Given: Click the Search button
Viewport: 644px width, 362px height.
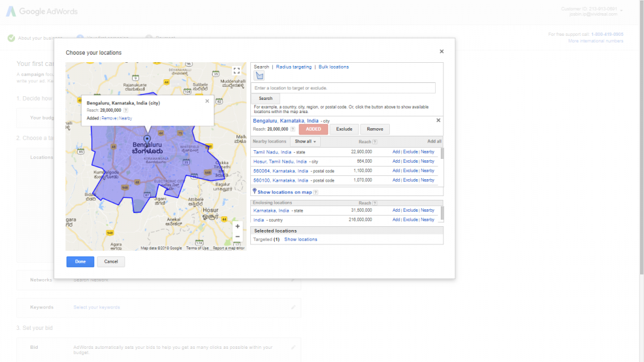Looking at the screenshot, I should point(265,99).
